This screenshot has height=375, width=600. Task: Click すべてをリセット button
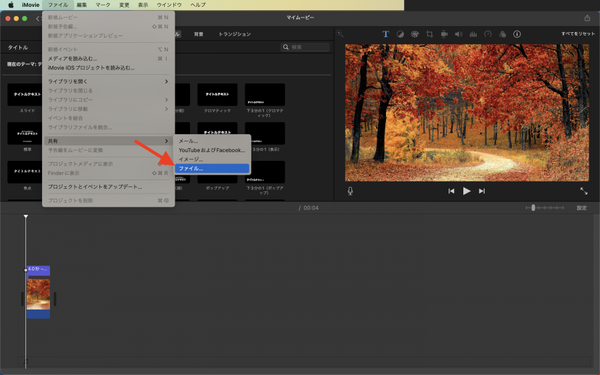click(x=578, y=34)
